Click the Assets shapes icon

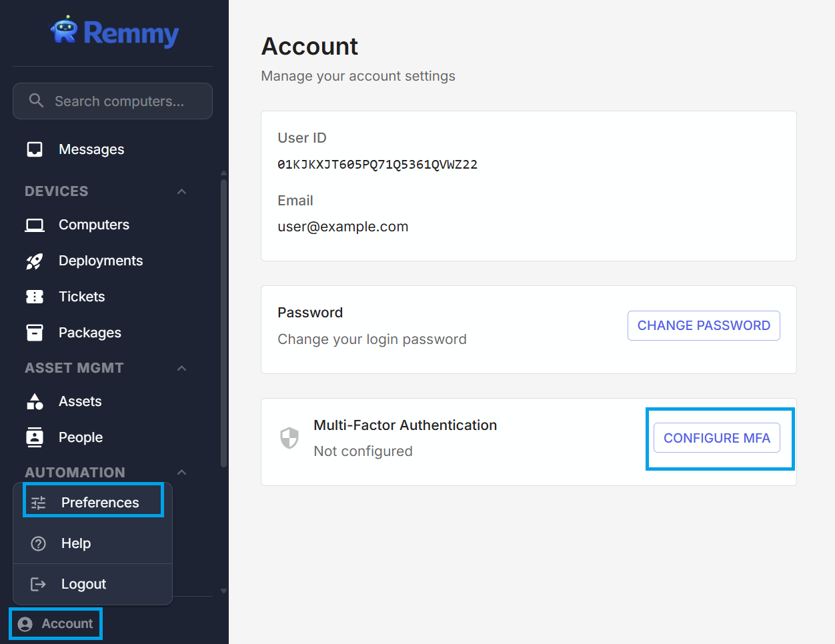[35, 401]
